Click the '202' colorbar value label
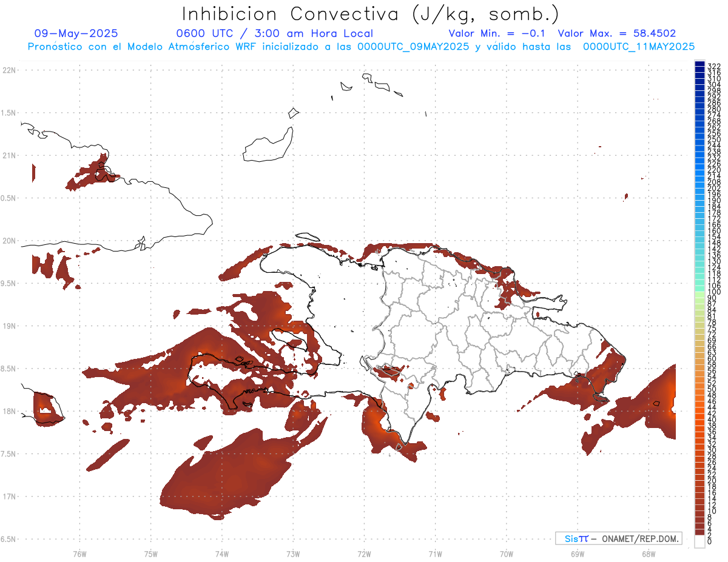 [x=714, y=188]
